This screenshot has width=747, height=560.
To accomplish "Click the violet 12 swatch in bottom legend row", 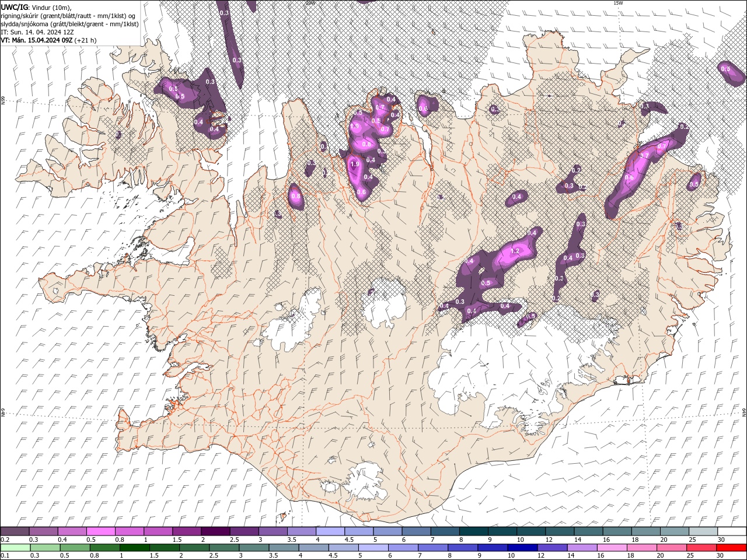I will 552,548.
